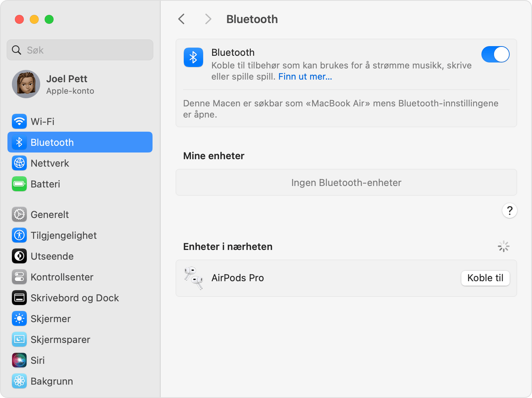Open the Finn ut mer… link
532x398 pixels.
305,77
